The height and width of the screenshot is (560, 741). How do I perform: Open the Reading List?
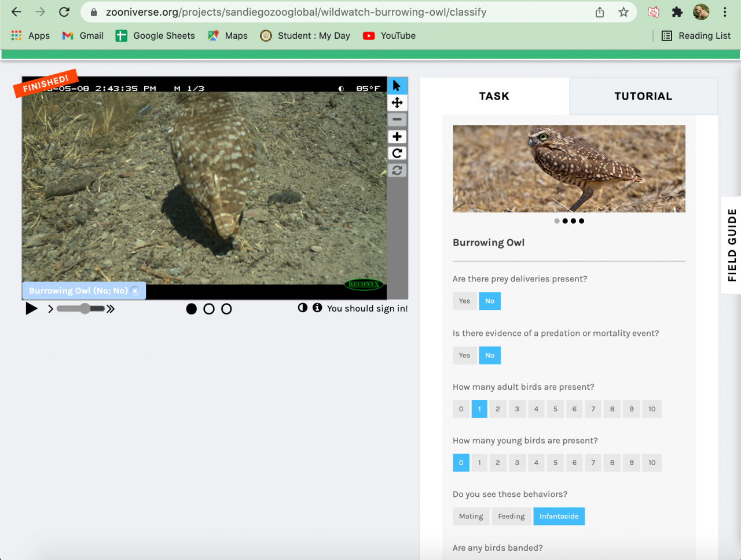(696, 36)
